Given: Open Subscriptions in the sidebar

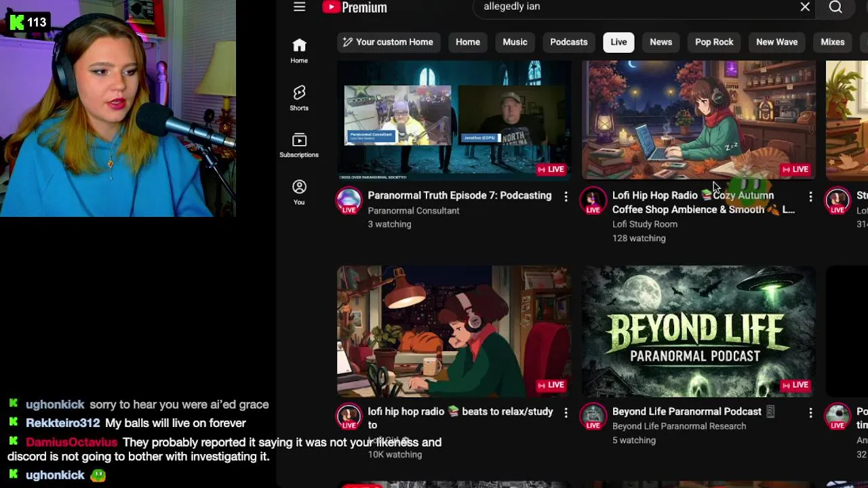Looking at the screenshot, I should (x=299, y=145).
